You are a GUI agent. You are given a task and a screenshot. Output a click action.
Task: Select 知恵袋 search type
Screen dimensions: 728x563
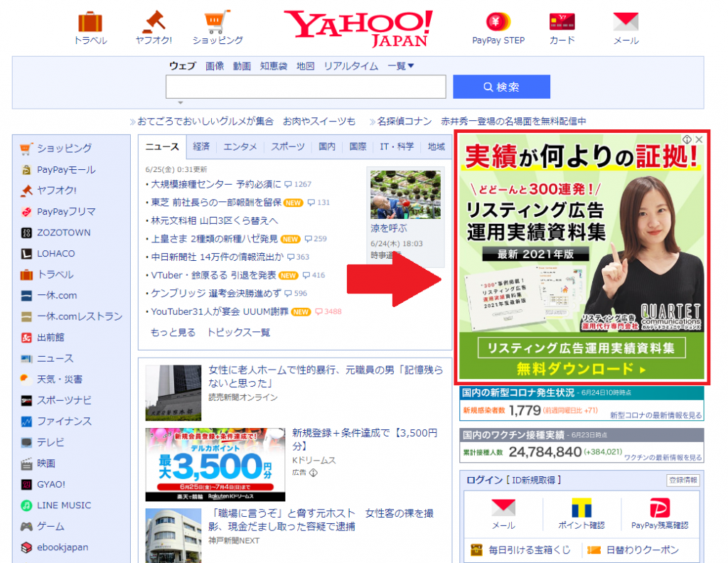274,66
